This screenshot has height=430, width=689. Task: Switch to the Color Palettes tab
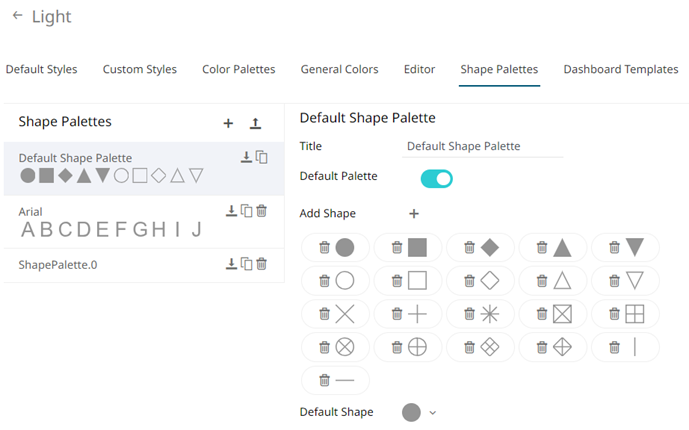[x=238, y=70]
